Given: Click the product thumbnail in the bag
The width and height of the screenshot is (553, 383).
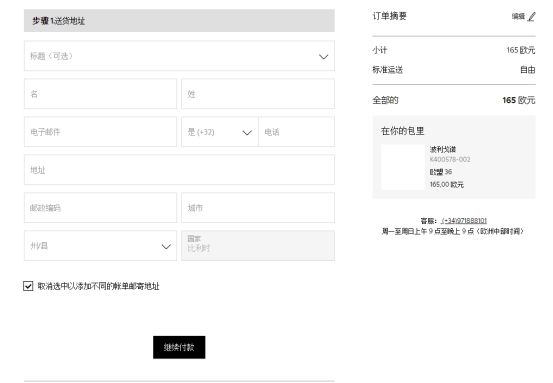Looking at the screenshot, I should point(403,167).
